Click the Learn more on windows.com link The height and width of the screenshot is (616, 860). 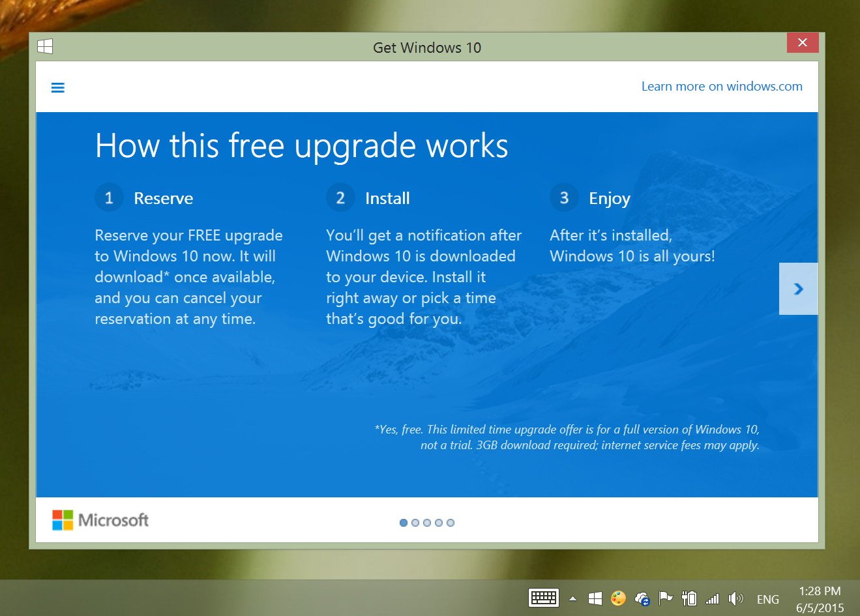tap(722, 87)
